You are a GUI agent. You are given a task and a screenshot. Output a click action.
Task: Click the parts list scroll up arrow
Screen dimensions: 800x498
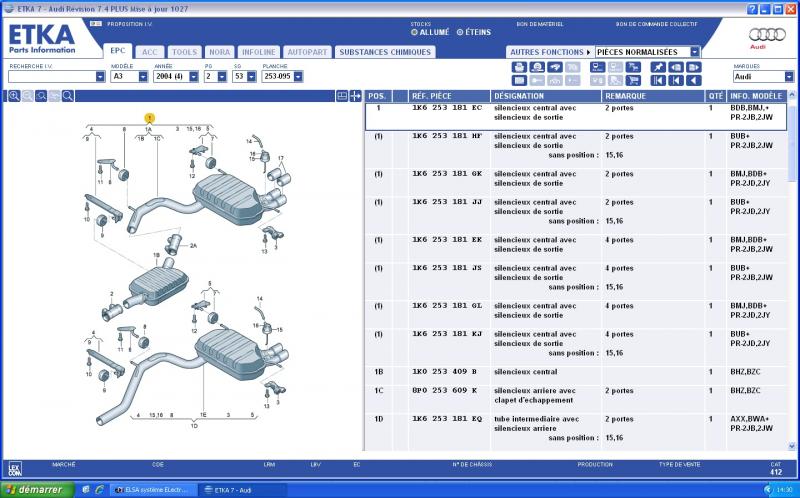click(792, 95)
